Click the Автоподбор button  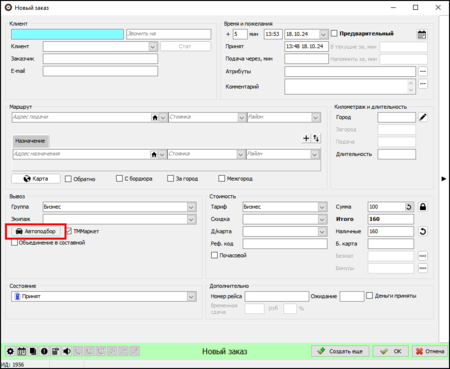(36, 231)
